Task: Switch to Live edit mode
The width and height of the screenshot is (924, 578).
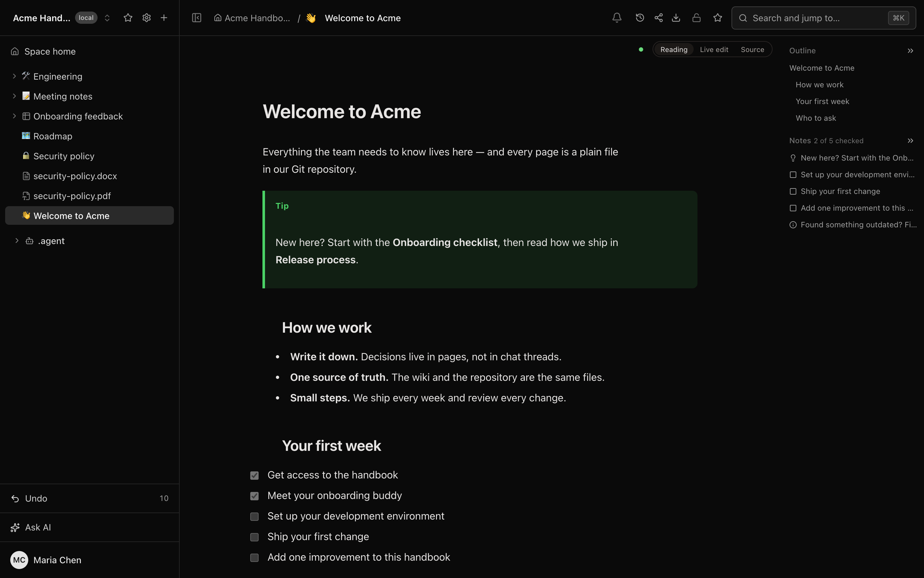Action: (x=714, y=49)
